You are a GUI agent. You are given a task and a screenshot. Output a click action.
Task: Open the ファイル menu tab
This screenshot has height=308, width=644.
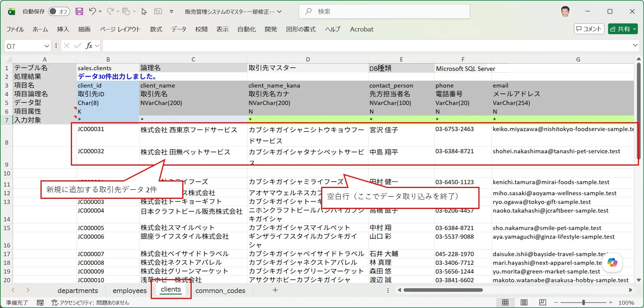tap(15, 29)
